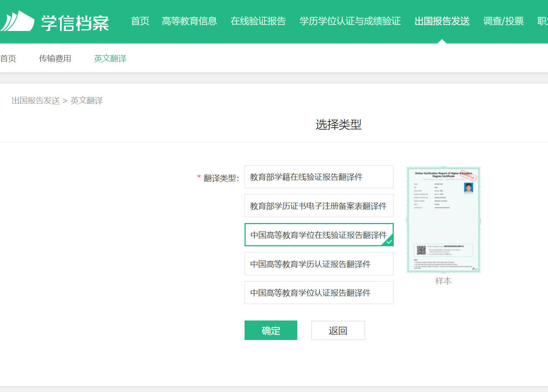Switch to the 英文翻译 tab
The image size is (548, 392).
110,58
